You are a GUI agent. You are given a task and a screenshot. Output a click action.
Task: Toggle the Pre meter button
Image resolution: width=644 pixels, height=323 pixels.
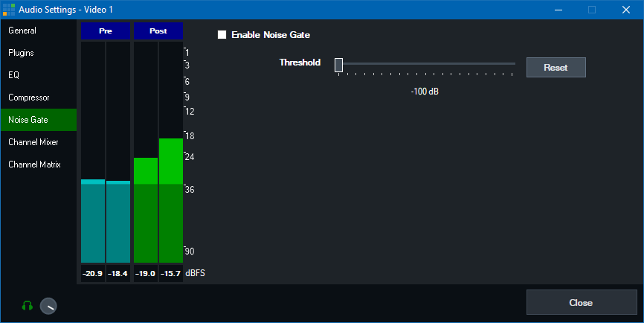pyautogui.click(x=105, y=31)
